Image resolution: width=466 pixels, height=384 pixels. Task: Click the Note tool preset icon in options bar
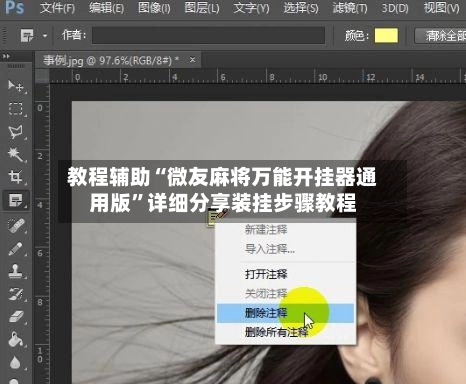click(x=27, y=35)
